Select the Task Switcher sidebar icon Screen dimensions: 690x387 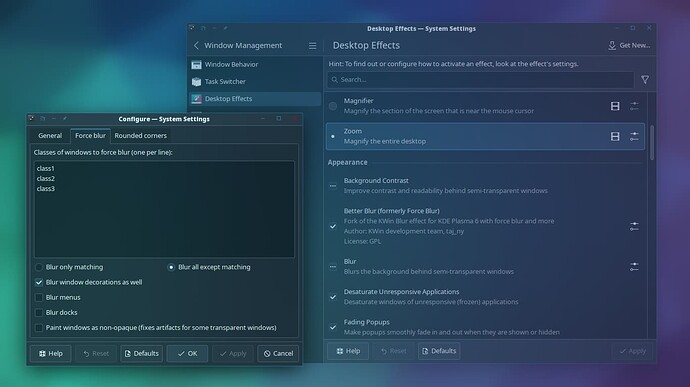click(196, 82)
